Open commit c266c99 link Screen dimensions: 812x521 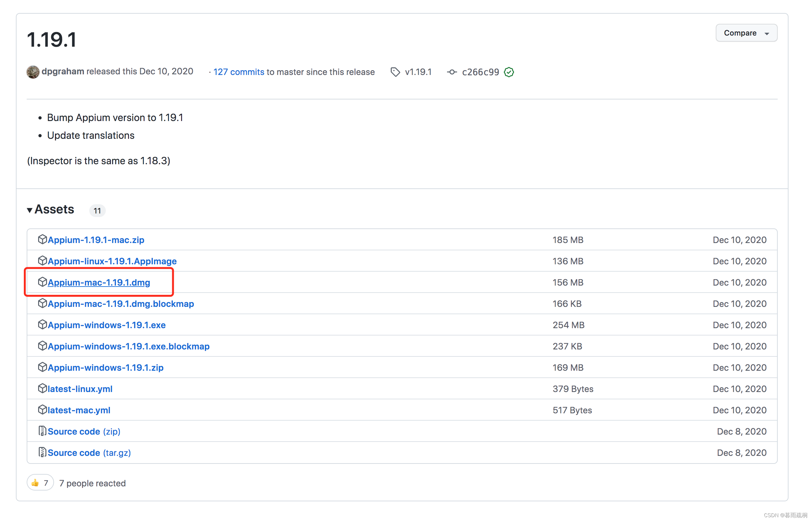(x=480, y=72)
